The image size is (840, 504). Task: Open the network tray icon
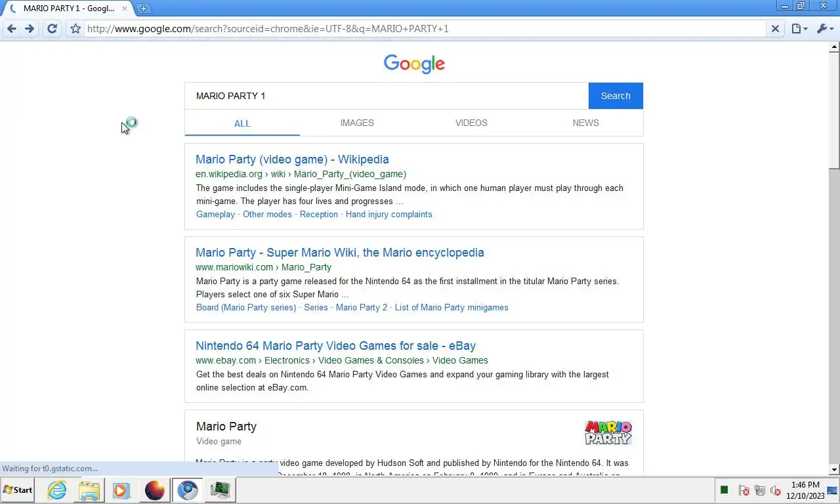(x=760, y=490)
